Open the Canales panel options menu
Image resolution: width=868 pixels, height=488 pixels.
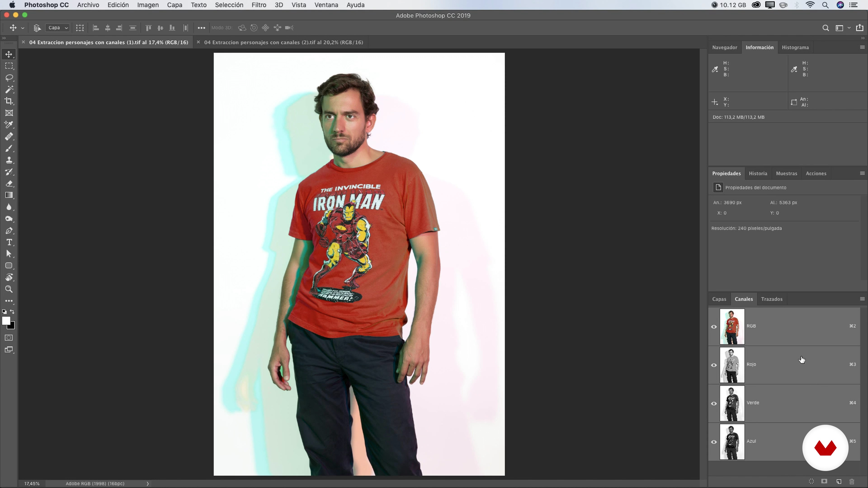[862, 299]
